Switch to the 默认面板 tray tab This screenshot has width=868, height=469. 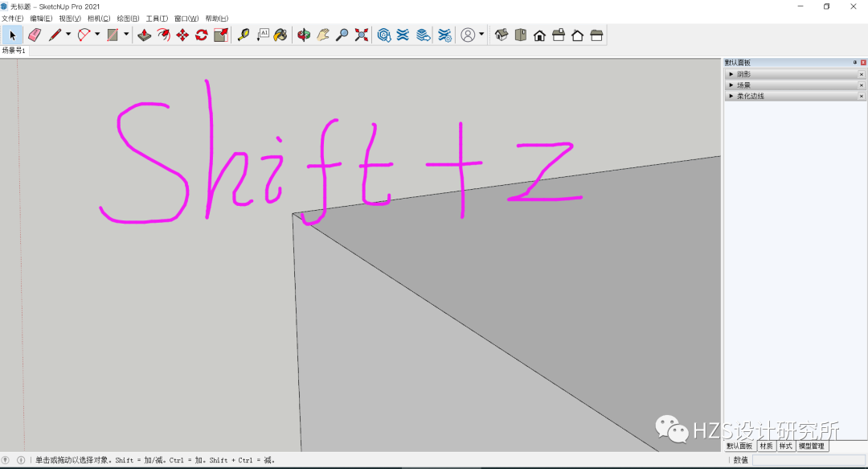[x=739, y=446]
